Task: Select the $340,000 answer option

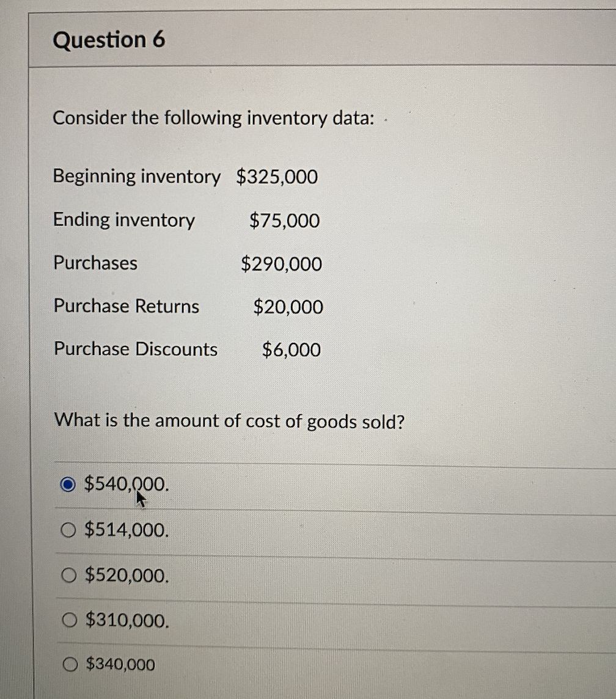Action: pyautogui.click(x=69, y=665)
